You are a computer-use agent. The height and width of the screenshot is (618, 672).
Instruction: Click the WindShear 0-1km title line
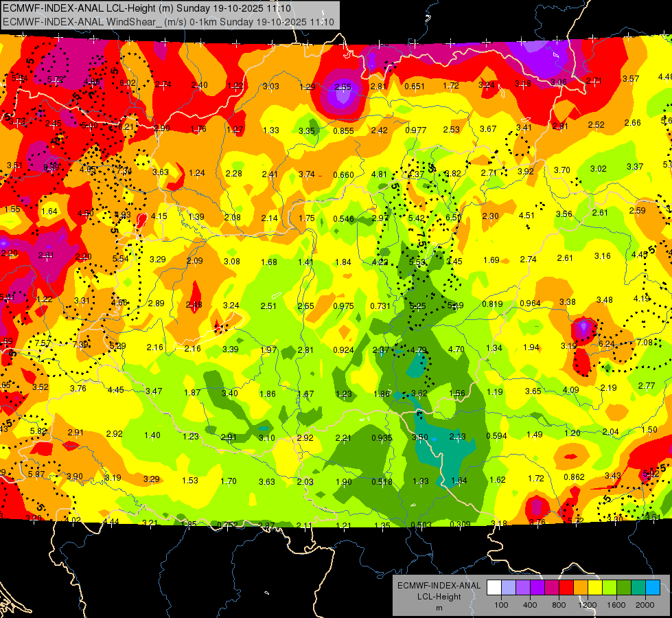pos(168,21)
